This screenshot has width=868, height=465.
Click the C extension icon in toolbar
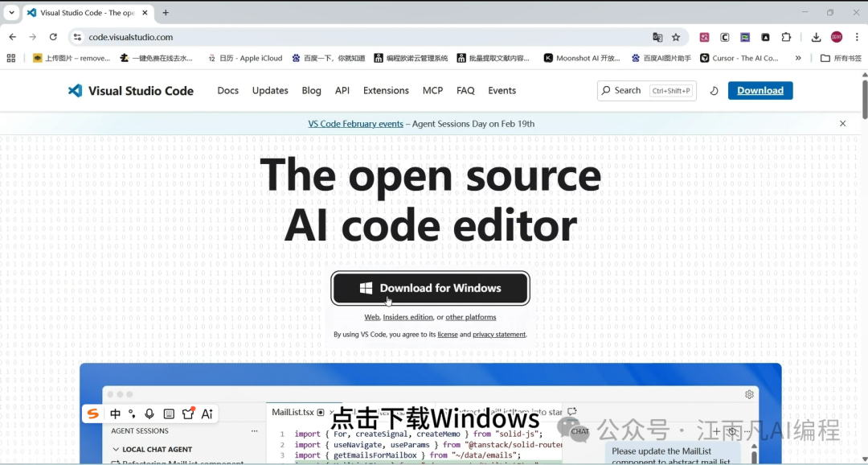(x=725, y=37)
